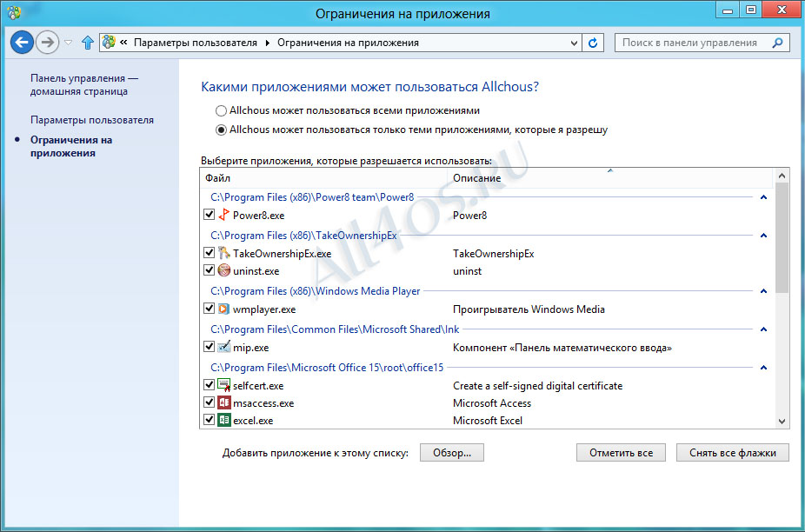Click the excel.exe Excel icon
Viewport: 805px width, 532px height.
coord(223,420)
